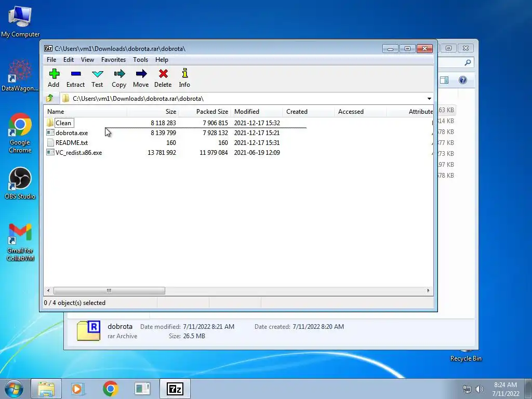Image resolution: width=532 pixels, height=399 pixels.
Task: Open the Recycle Bin
Action: (465, 358)
